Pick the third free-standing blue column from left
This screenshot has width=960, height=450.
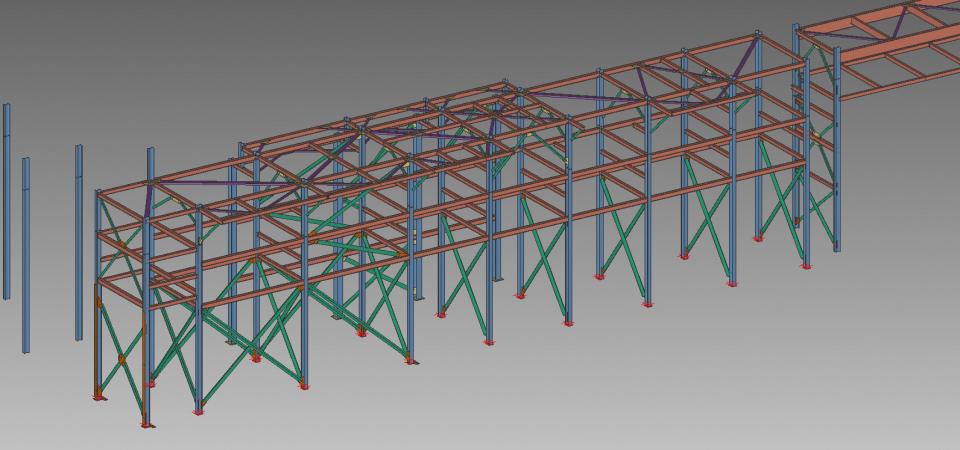coord(79,240)
